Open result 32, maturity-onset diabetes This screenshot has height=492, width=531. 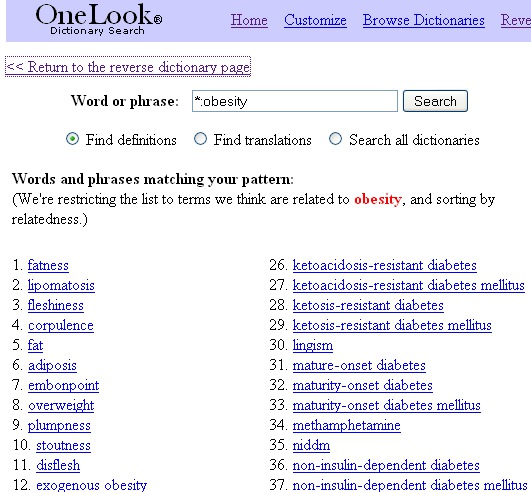click(363, 385)
